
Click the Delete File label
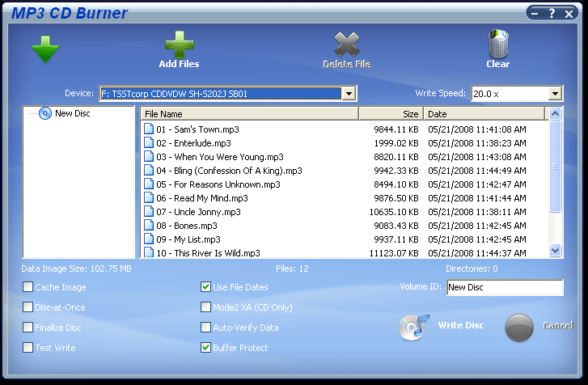346,64
